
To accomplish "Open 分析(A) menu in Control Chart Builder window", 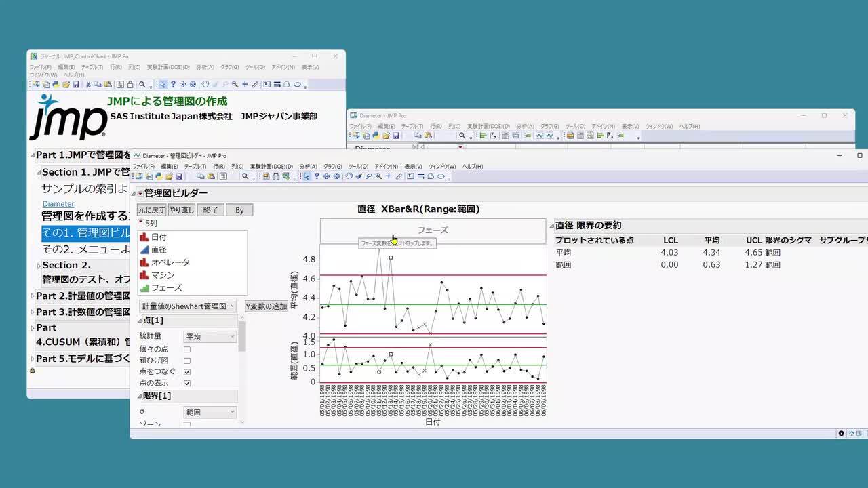I will [x=309, y=166].
